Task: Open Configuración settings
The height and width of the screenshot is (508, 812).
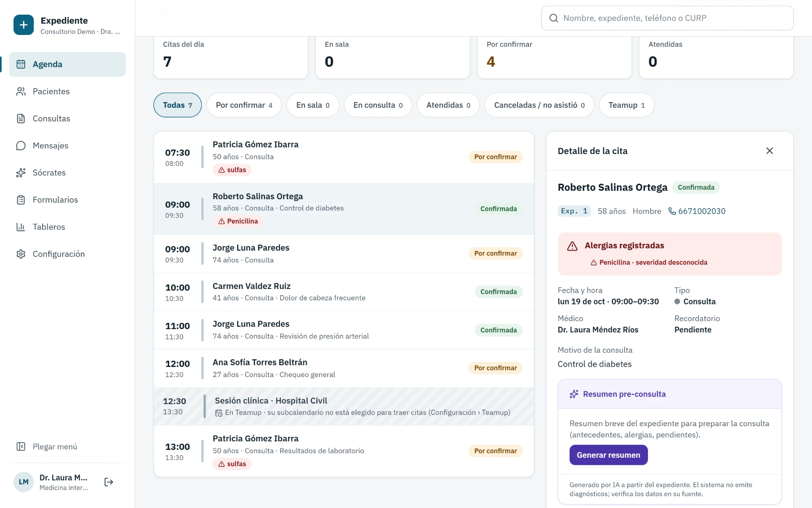Action: pos(67,254)
